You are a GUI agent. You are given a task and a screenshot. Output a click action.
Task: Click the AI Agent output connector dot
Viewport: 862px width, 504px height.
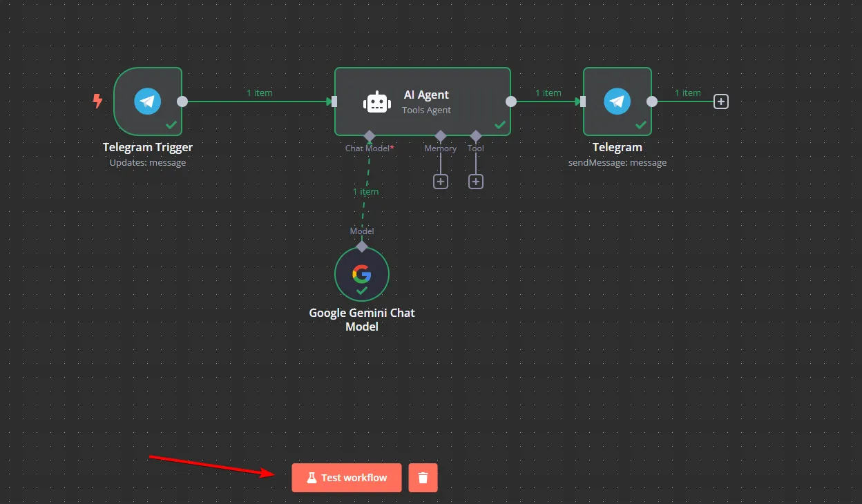(511, 101)
